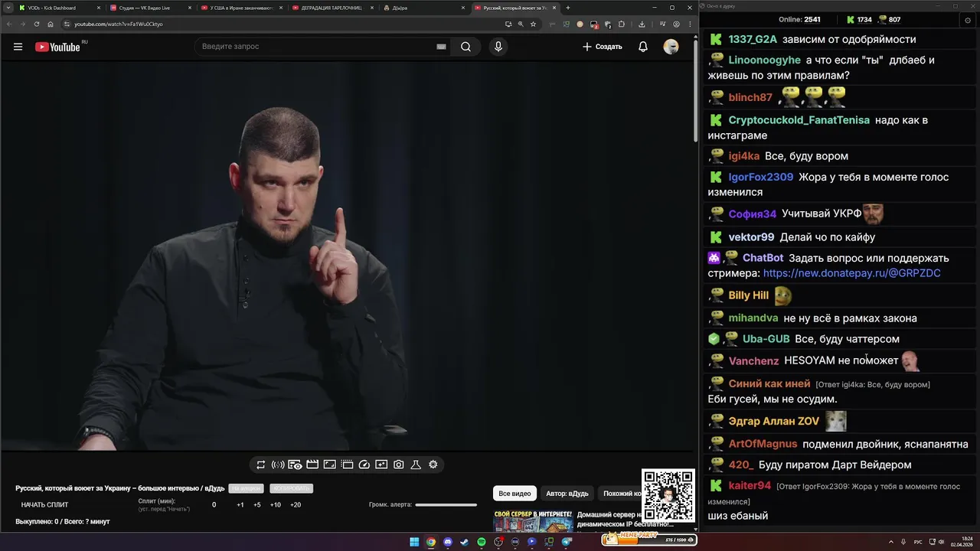Click the QR code overlay image
This screenshot has height=551, width=980.
668,496
